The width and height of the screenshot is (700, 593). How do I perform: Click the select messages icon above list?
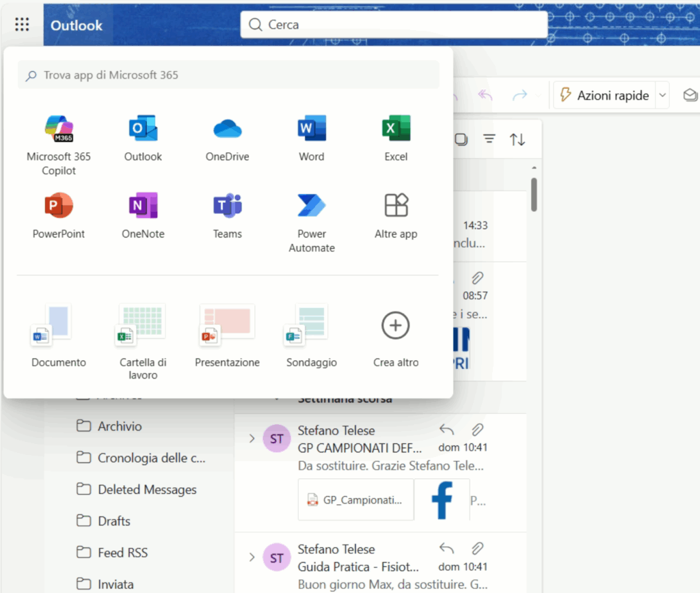(x=461, y=139)
